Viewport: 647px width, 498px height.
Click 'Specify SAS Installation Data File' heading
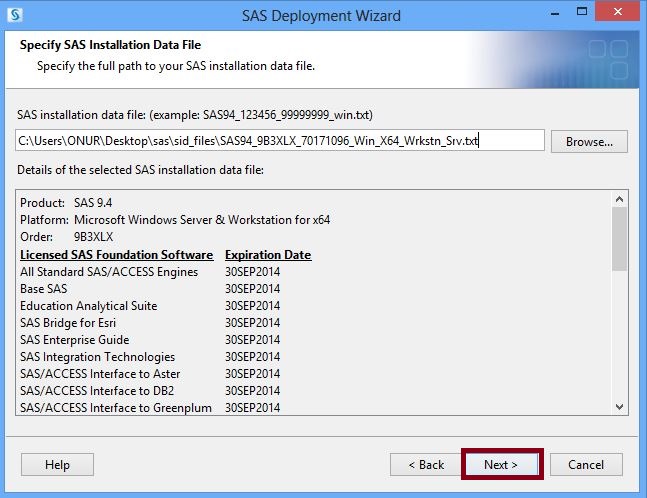click(111, 45)
